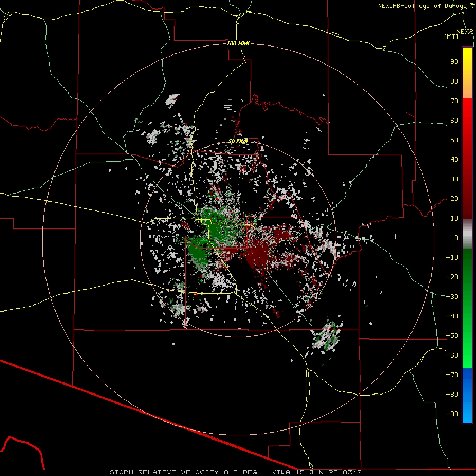Click the -50 value on velocity scale
This screenshot has width=476, height=476.
pyautogui.click(x=452, y=336)
